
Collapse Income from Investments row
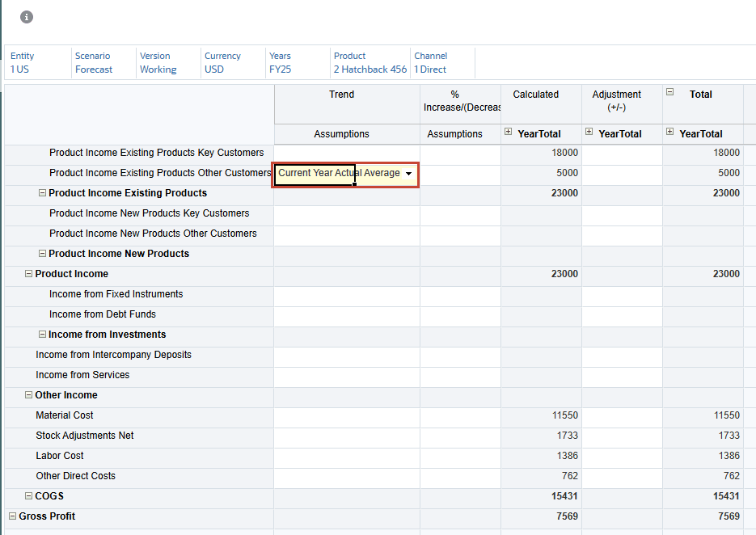[42, 335]
